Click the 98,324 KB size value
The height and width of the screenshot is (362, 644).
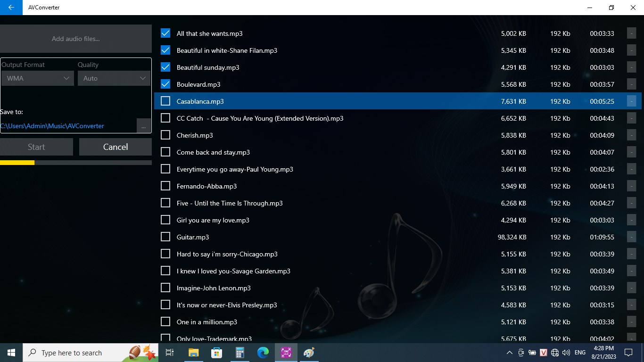(x=512, y=237)
